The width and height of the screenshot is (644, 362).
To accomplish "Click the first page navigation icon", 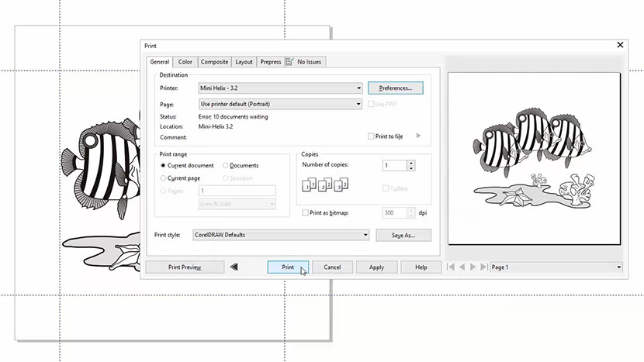I will (x=451, y=267).
